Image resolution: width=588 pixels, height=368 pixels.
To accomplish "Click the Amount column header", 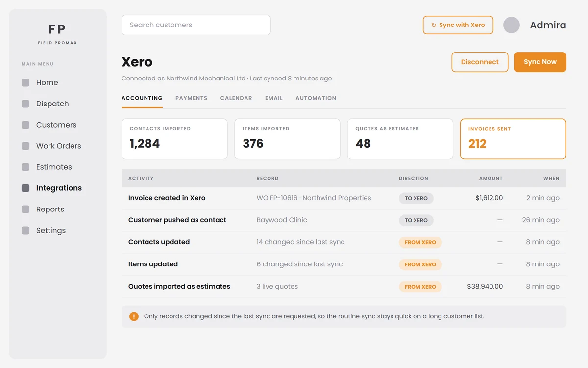I will pyautogui.click(x=491, y=179).
